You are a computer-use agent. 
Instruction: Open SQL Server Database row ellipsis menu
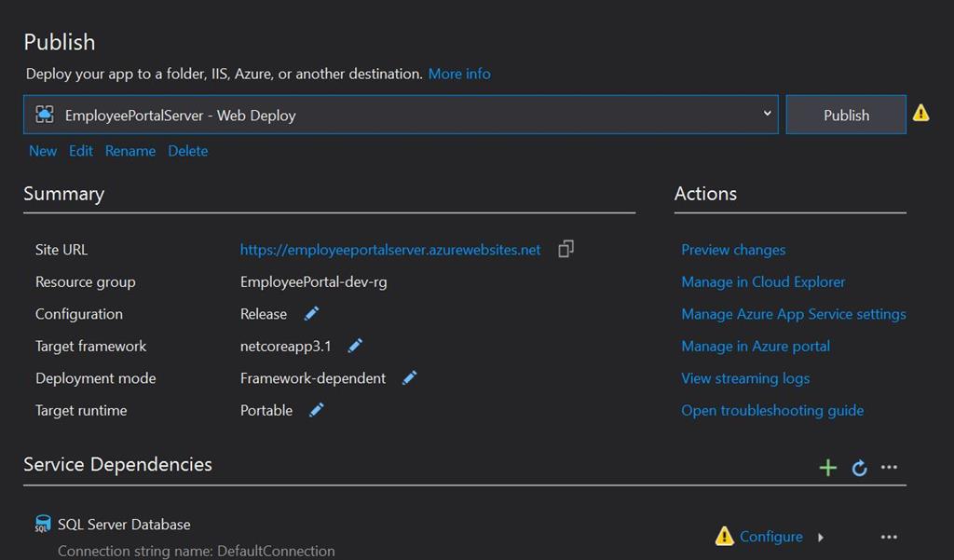pos(889,537)
